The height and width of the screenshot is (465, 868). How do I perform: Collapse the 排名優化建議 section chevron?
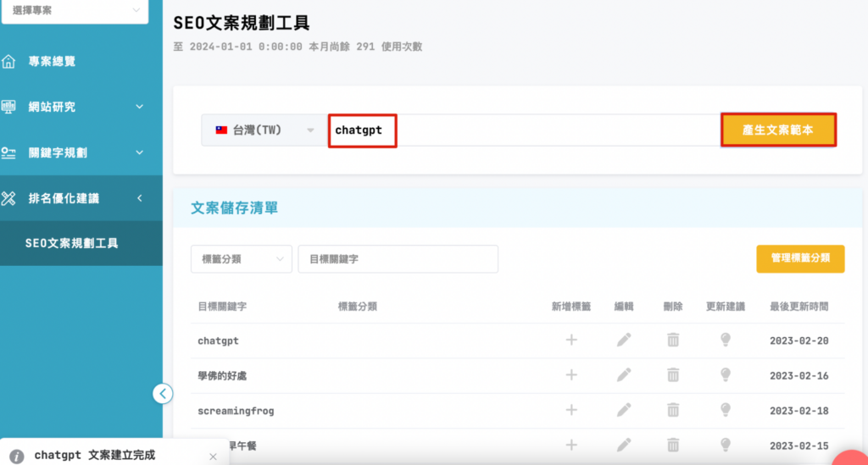[x=140, y=198]
